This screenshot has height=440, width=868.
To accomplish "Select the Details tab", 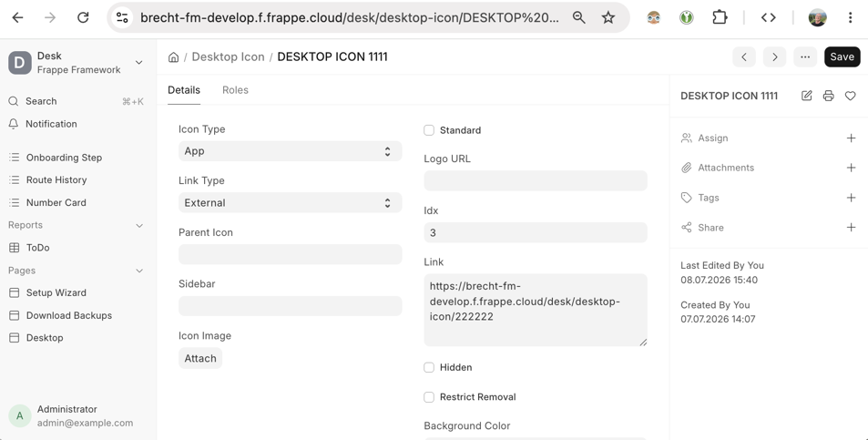I will coord(184,90).
